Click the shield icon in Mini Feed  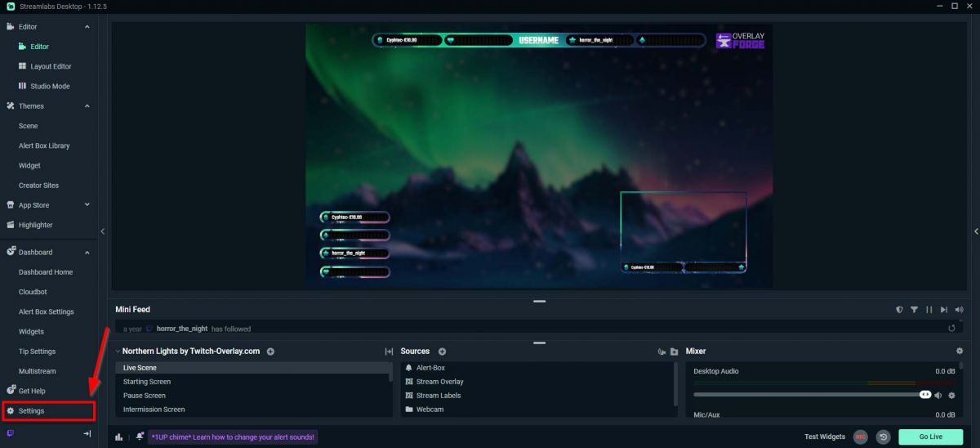tap(899, 310)
